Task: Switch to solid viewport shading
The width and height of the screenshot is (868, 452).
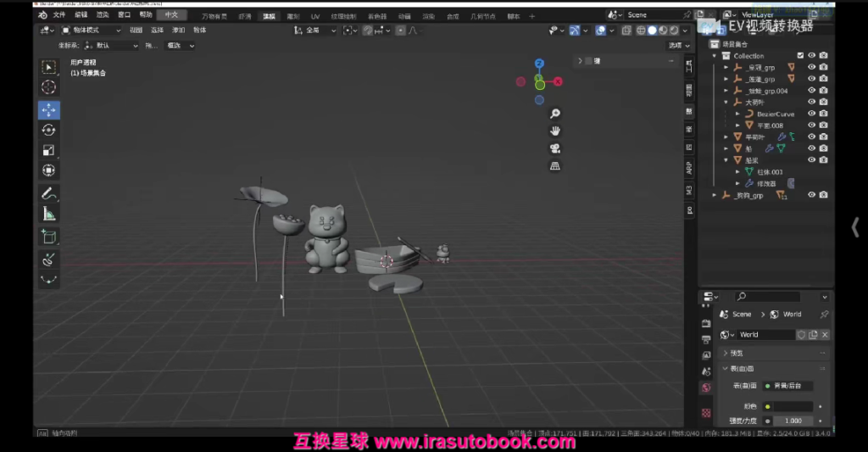Action: tap(652, 31)
